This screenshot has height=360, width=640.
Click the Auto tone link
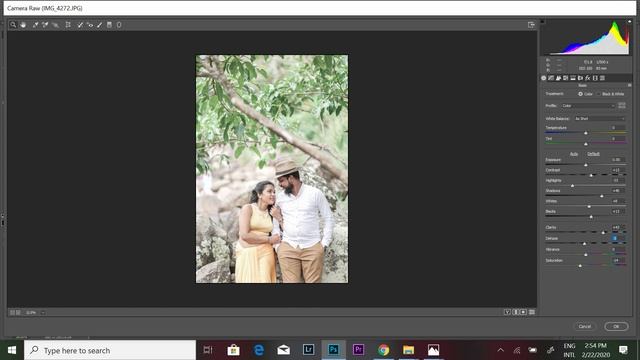click(574, 154)
